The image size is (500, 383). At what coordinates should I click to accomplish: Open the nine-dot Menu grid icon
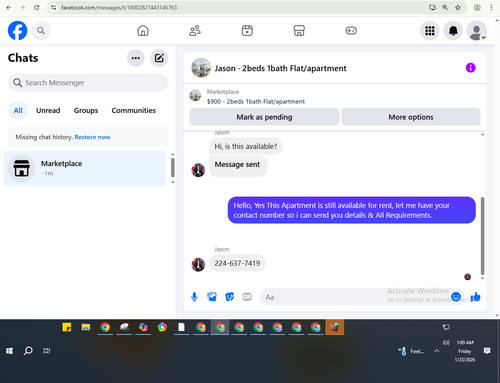[x=430, y=31]
